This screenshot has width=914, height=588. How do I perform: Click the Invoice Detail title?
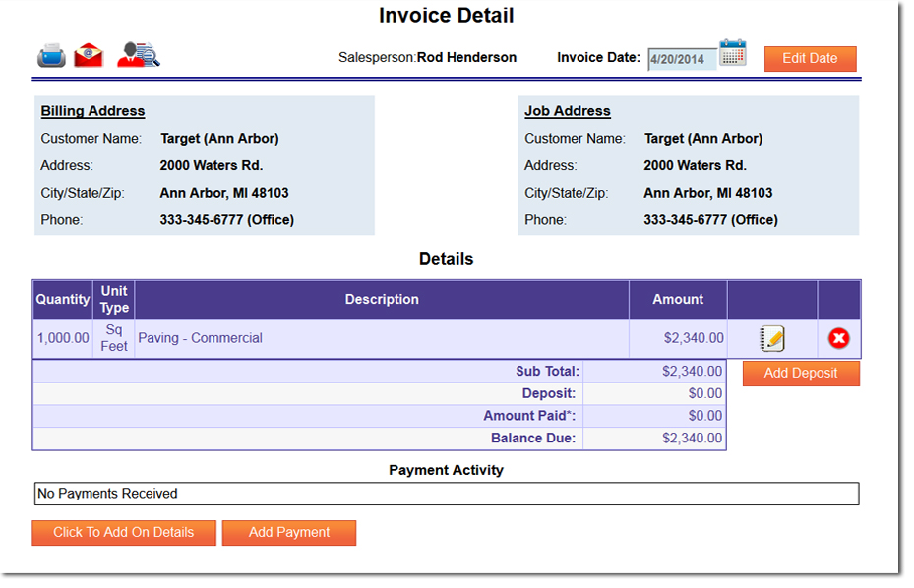[x=447, y=16]
